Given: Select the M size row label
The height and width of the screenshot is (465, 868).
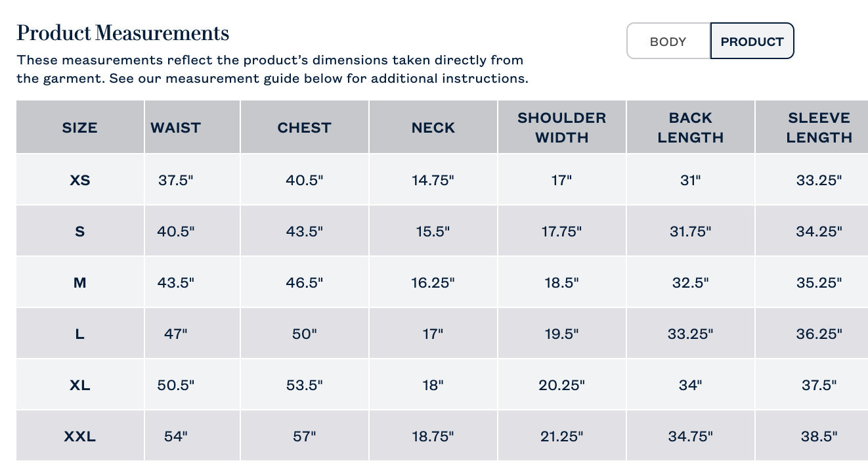Looking at the screenshot, I should click(79, 282).
